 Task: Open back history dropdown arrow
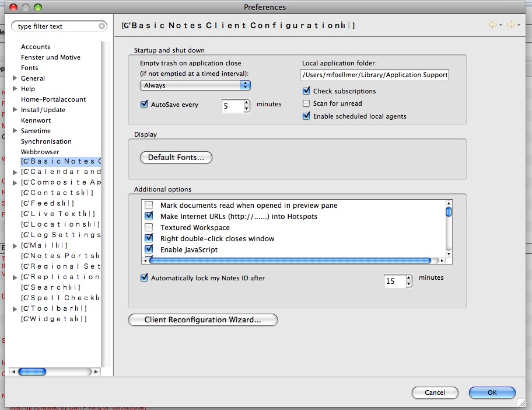coord(501,25)
